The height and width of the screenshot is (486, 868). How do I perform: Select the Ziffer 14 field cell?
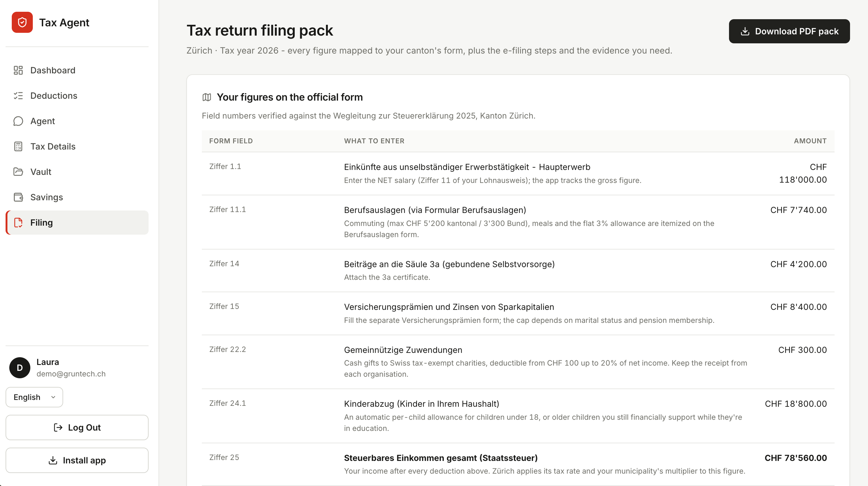[x=224, y=263]
